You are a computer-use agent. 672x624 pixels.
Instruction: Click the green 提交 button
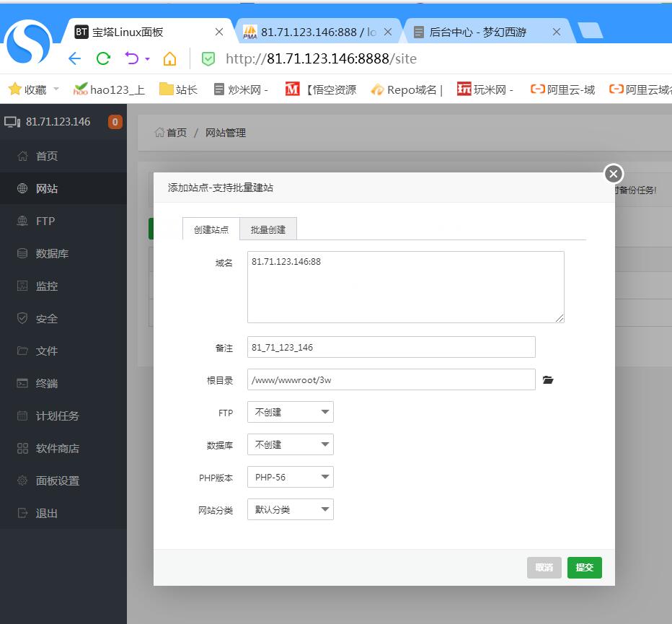pyautogui.click(x=584, y=568)
